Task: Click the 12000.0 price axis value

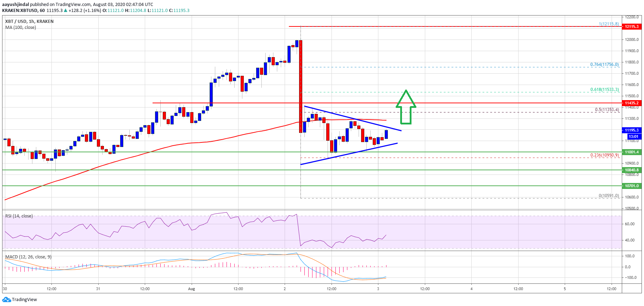Action: pyautogui.click(x=632, y=39)
